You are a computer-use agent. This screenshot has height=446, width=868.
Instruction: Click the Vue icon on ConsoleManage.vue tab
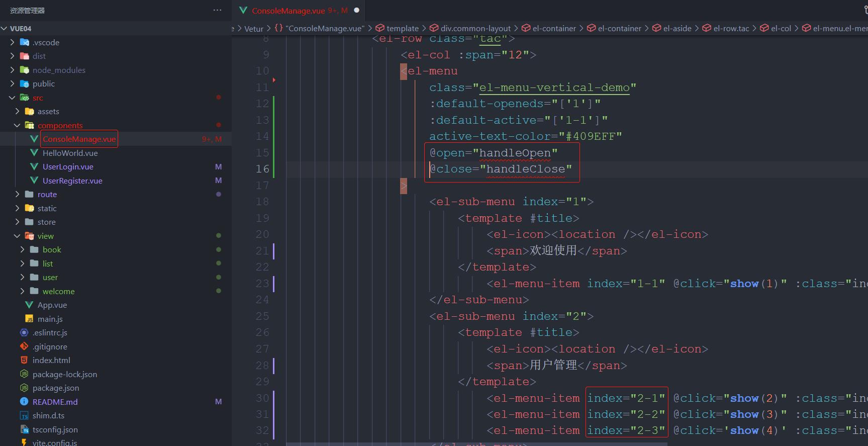tap(243, 10)
